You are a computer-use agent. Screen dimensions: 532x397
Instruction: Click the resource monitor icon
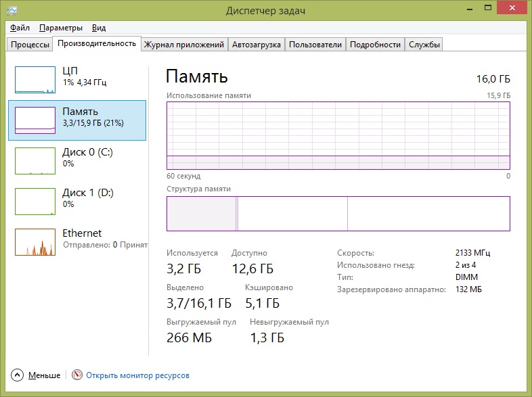tap(77, 375)
